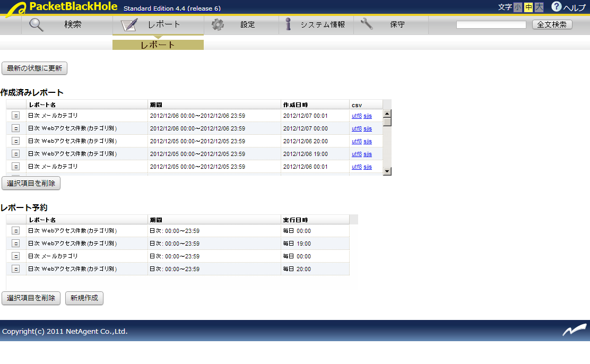Check the 毎日 20:00 scheduled report row box
The width and height of the screenshot is (590, 364).
tap(16, 269)
